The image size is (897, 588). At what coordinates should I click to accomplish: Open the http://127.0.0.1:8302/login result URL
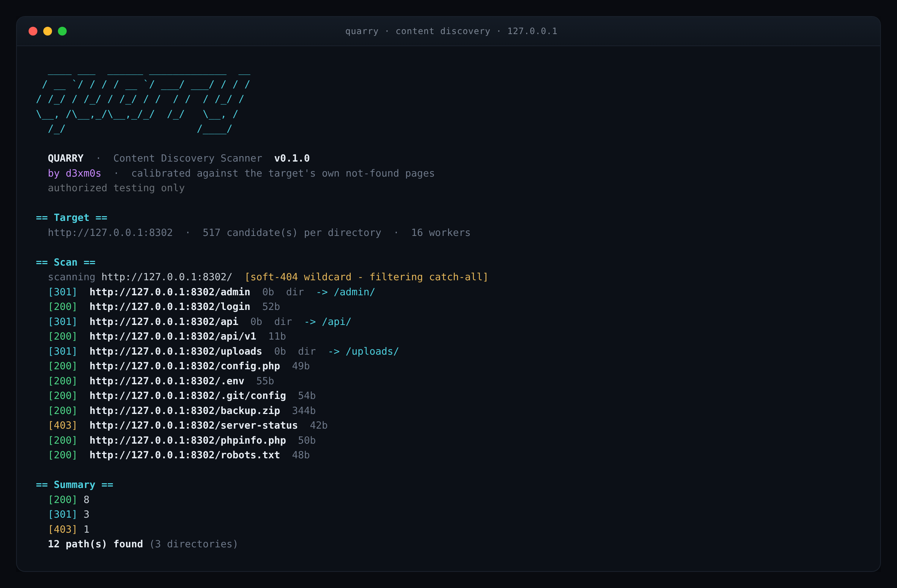click(x=170, y=307)
